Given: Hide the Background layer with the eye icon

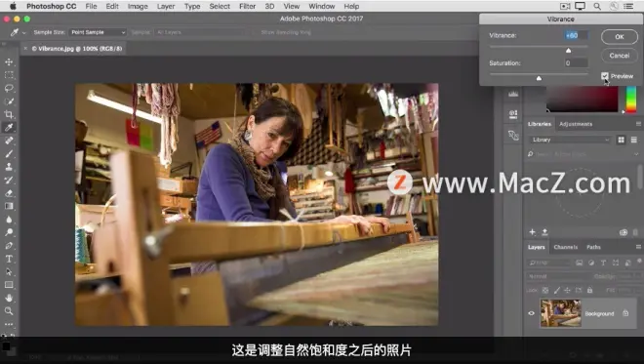Looking at the screenshot, I should tap(531, 313).
